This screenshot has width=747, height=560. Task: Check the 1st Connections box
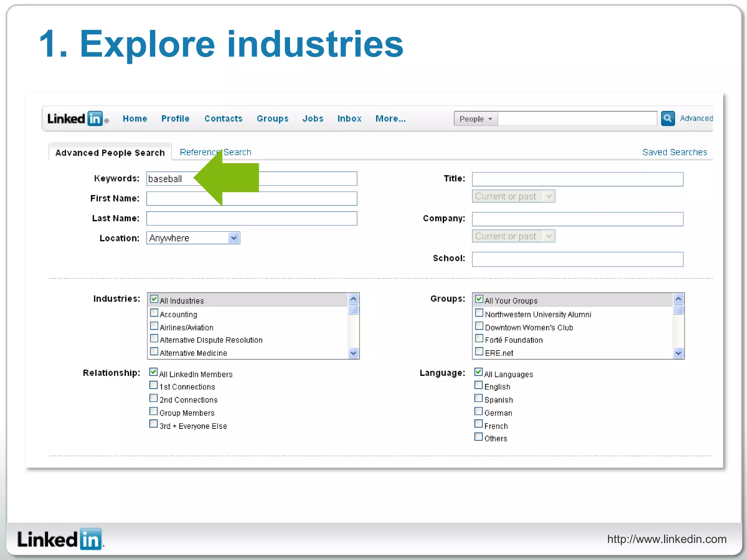pos(154,385)
